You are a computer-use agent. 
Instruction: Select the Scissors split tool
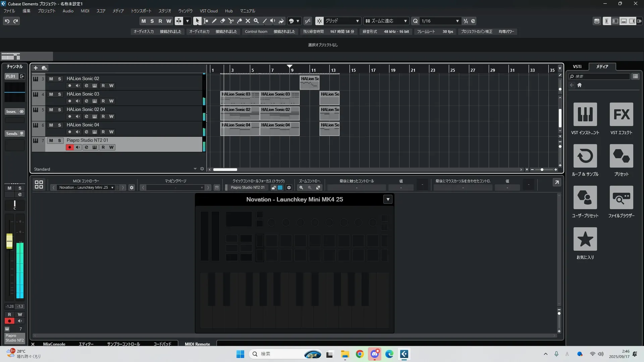click(x=231, y=21)
